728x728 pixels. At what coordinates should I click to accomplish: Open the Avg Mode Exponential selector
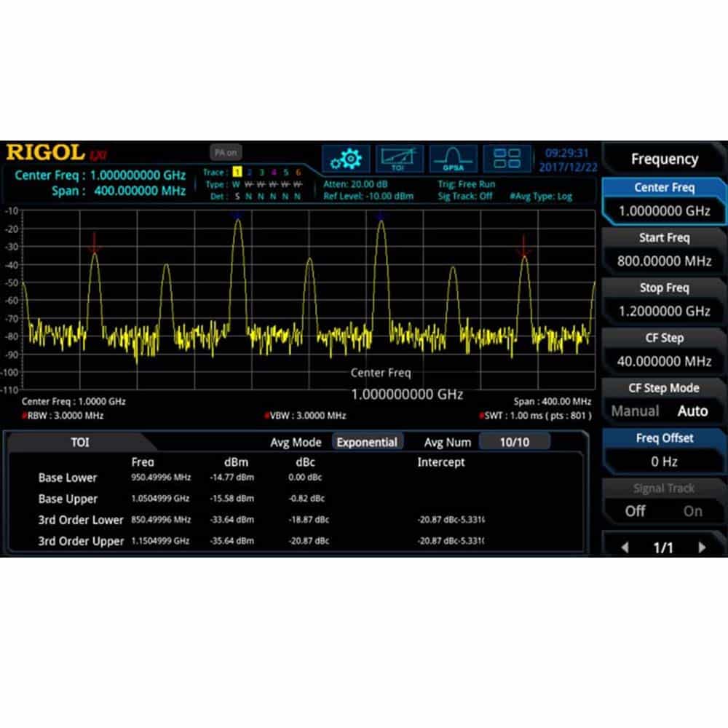[367, 442]
